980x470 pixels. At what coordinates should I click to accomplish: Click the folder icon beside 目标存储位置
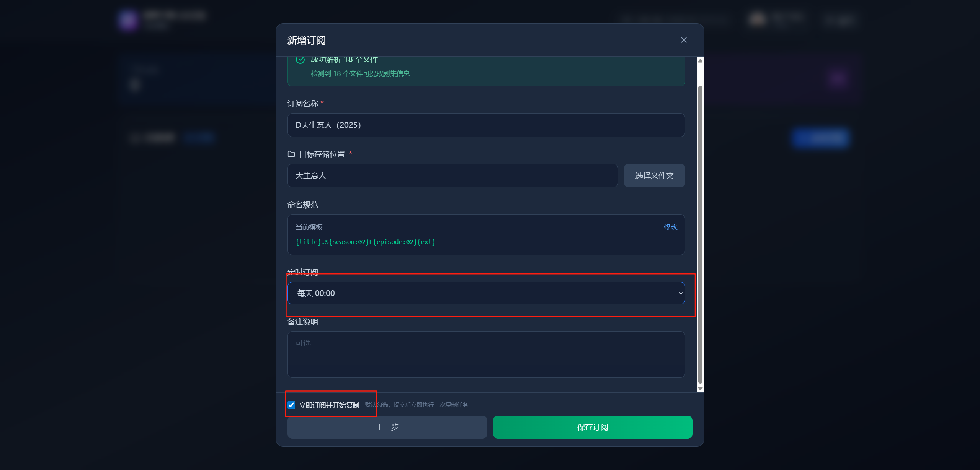click(291, 154)
